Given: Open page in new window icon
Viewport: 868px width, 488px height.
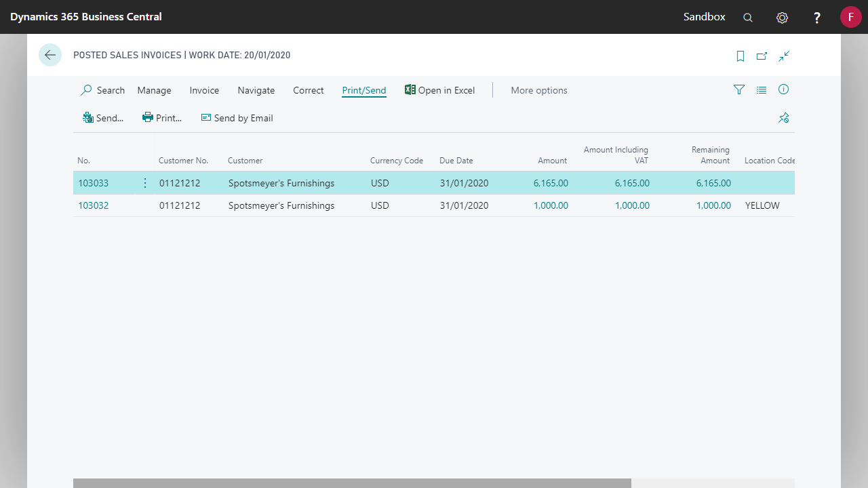Looking at the screenshot, I should click(x=762, y=56).
